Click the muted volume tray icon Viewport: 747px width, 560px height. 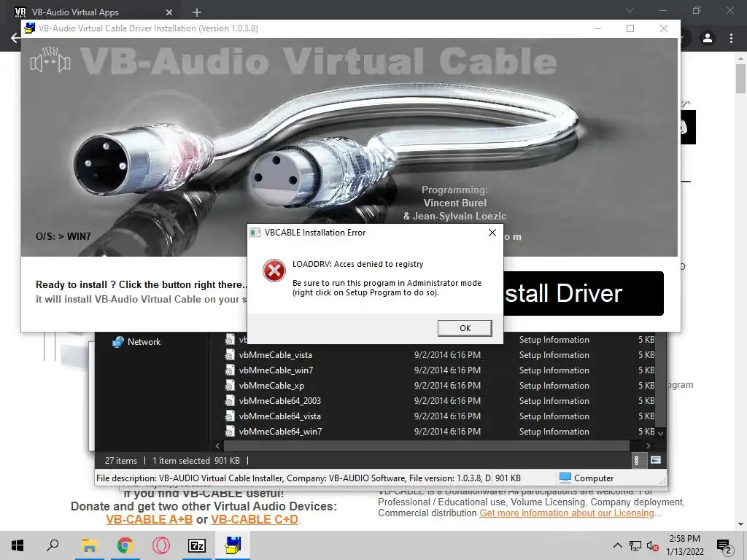click(x=652, y=545)
